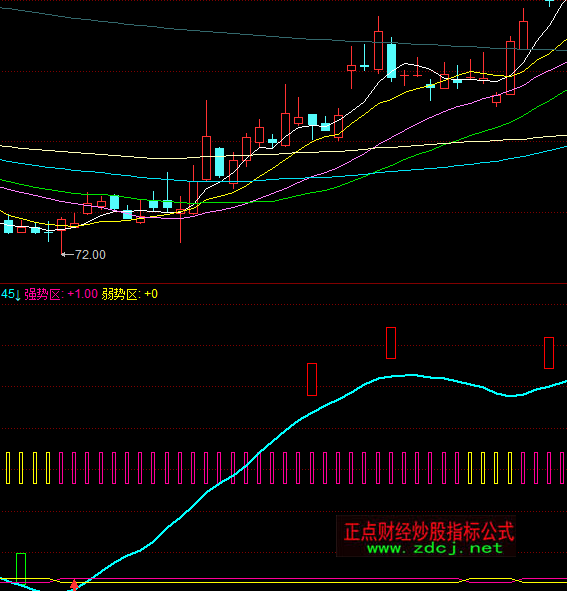Image resolution: width=567 pixels, height=591 pixels.
Task: Select the lowest of three red rectangle signals
Action: pyautogui.click(x=312, y=380)
